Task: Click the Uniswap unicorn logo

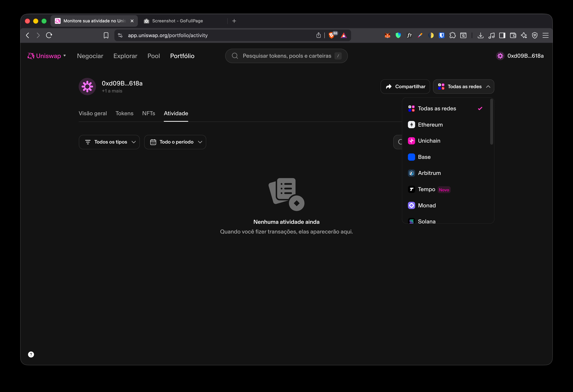Action: tap(31, 56)
